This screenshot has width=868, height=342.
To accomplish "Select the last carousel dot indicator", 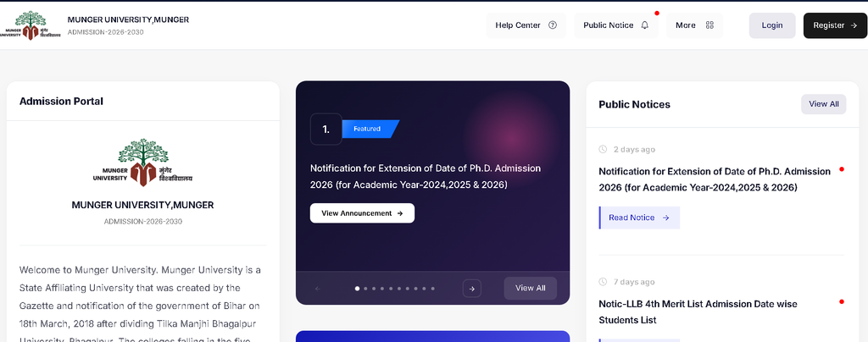I will click(432, 289).
